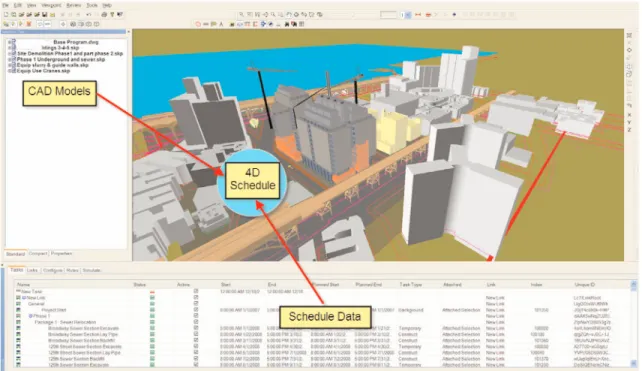Toggle Active checkbox for Broadway Sewer Section Backfill
Screen dimensions: 642x371
click(196, 340)
